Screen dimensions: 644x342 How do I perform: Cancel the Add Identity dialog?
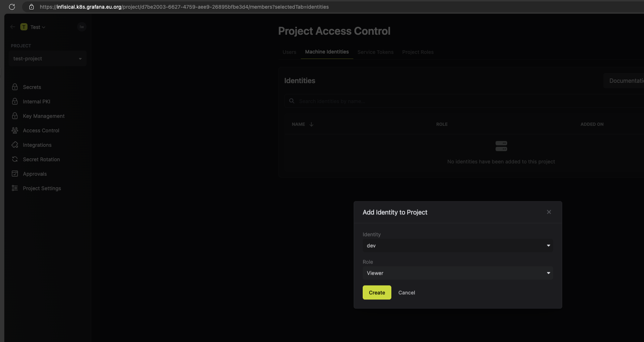[406, 292]
